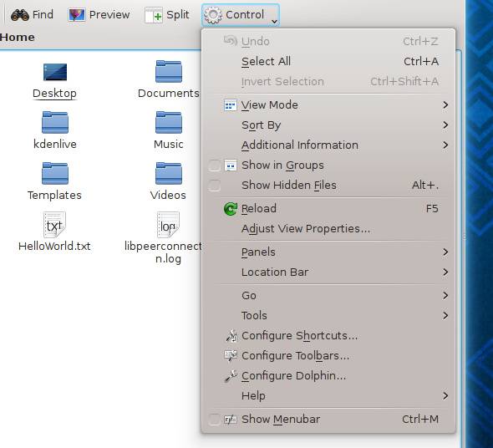Click the View Mode menu text
Image resolution: width=493 pixels, height=448 pixels.
269,105
